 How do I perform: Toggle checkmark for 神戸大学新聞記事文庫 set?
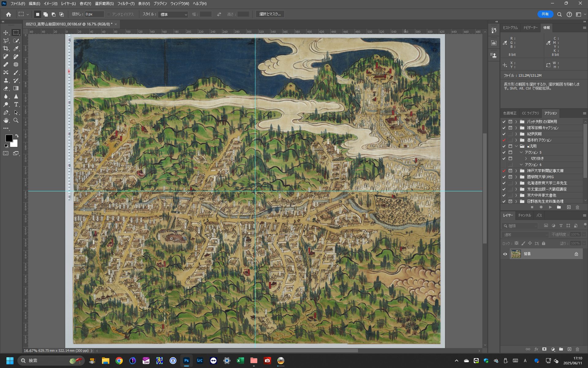(x=504, y=171)
